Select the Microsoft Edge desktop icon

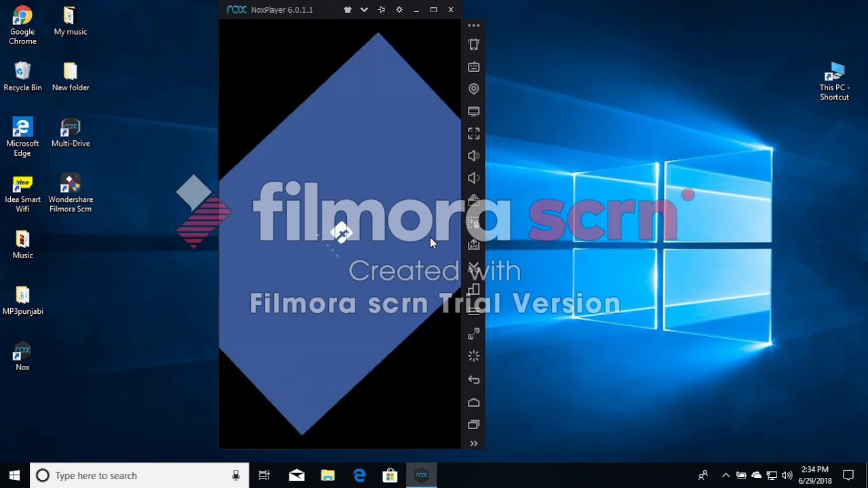click(22, 138)
